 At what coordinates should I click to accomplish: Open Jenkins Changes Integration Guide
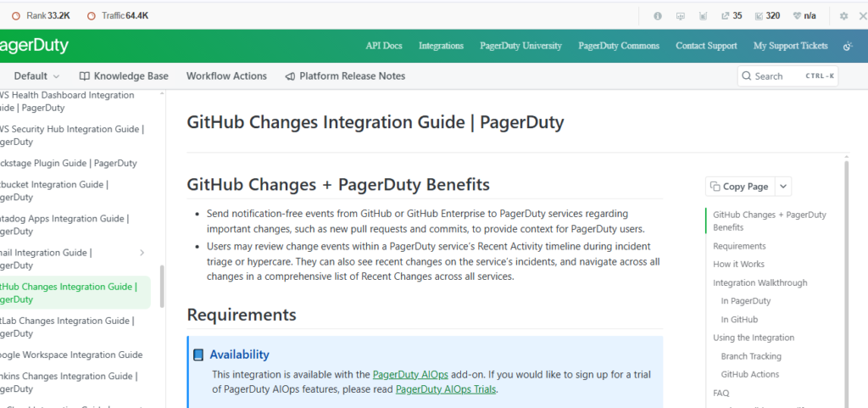tap(68, 382)
